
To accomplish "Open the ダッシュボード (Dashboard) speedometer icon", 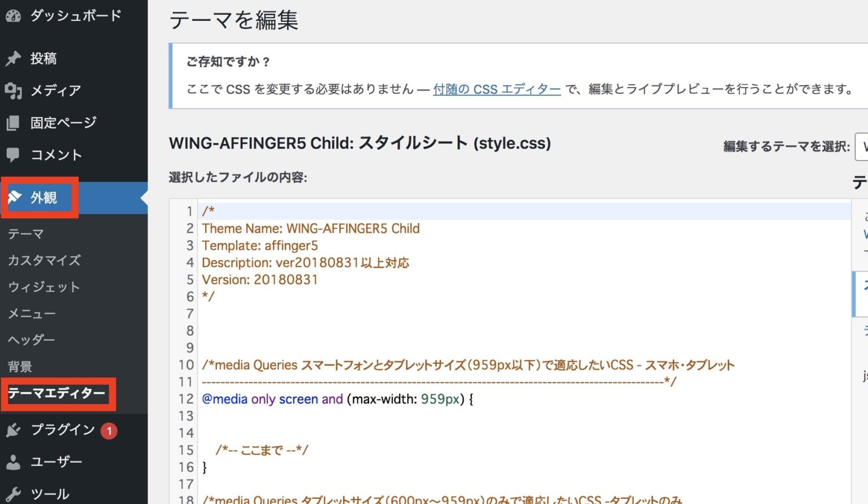I will click(14, 15).
